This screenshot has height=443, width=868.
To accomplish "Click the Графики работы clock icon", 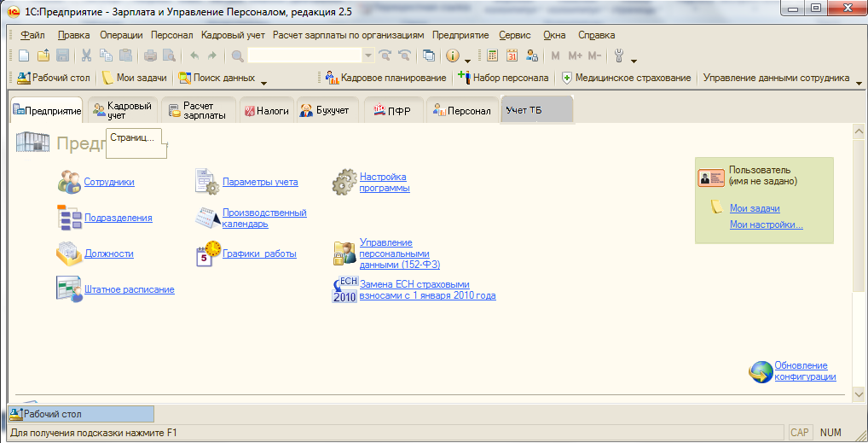I will pyautogui.click(x=208, y=254).
